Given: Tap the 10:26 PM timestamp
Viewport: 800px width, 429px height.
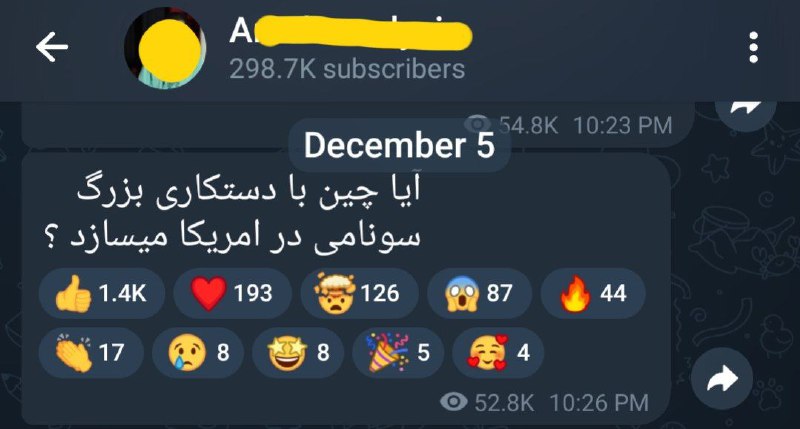Looking at the screenshot, I should (x=599, y=402).
